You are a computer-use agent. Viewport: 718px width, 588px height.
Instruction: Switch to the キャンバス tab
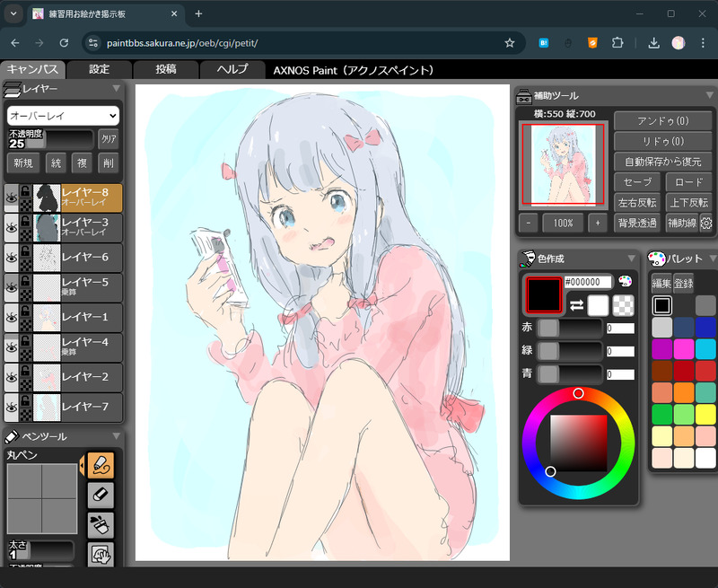[x=32, y=70]
